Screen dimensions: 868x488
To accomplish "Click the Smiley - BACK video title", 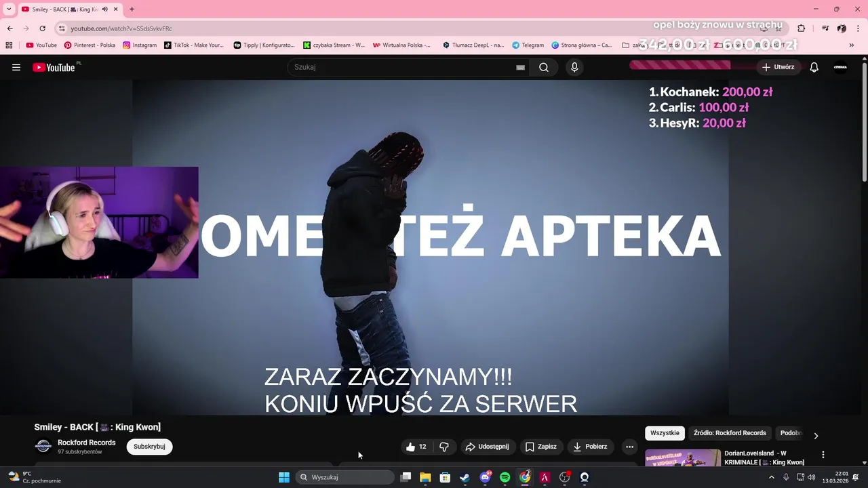I will coord(98,427).
